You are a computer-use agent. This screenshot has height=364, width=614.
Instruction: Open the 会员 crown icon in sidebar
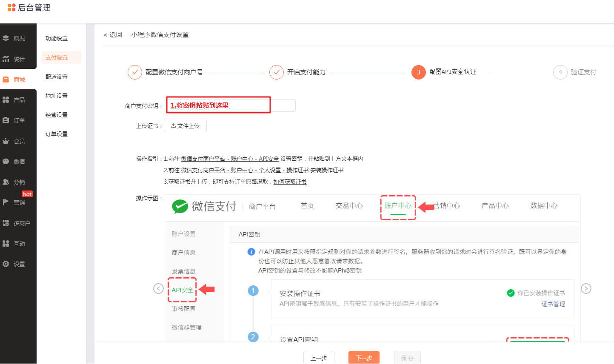click(x=6, y=141)
